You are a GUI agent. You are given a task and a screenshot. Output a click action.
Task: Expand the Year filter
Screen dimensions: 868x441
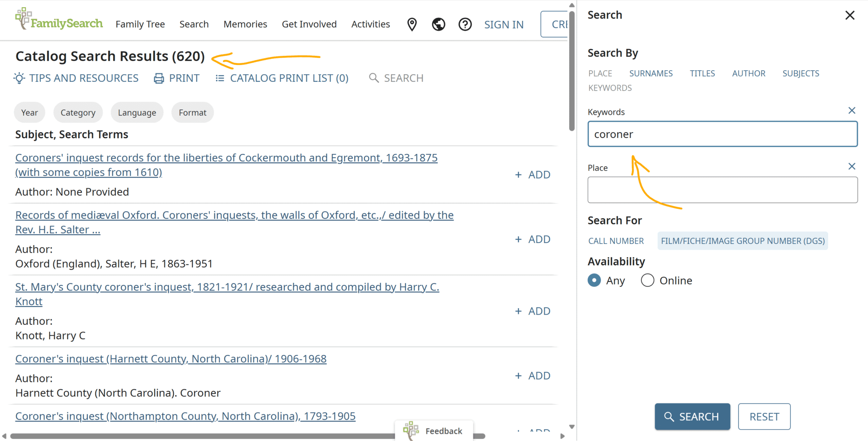(29, 113)
